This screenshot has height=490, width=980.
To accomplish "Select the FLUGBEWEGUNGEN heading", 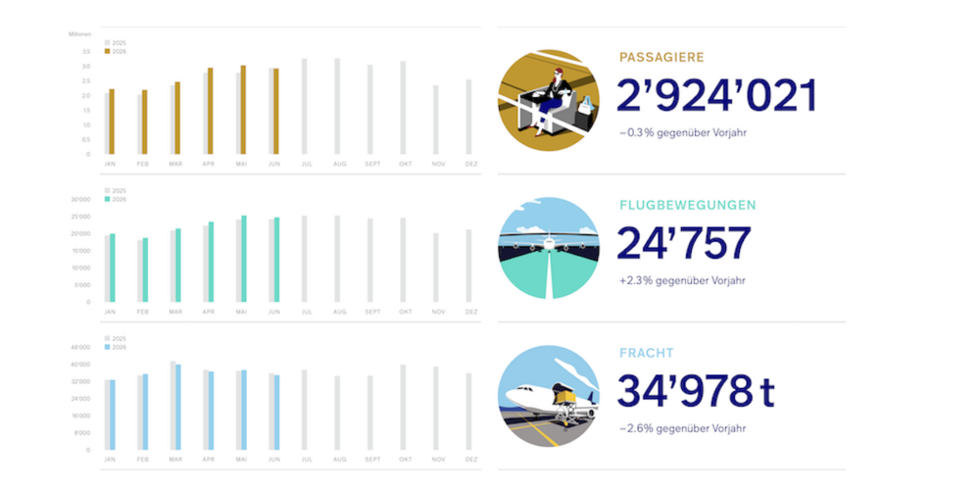I will tap(687, 205).
